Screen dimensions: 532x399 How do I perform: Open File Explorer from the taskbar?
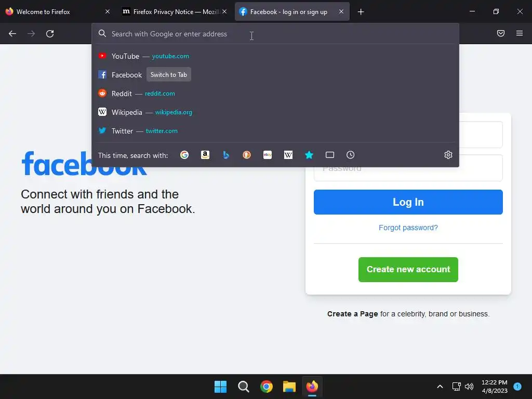pos(289,387)
